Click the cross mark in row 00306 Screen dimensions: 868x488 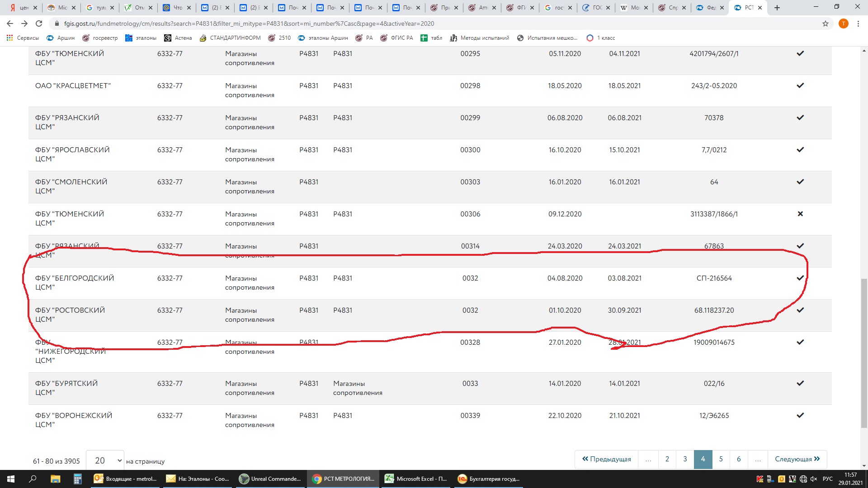(800, 214)
